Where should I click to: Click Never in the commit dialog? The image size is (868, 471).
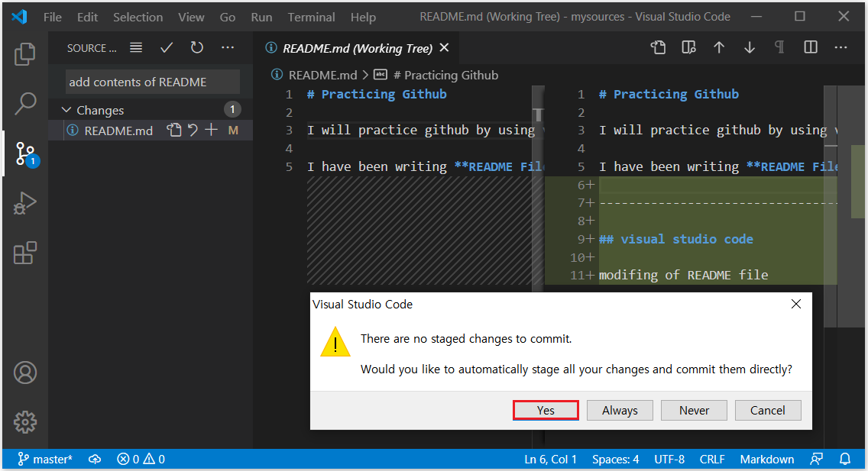[695, 410]
